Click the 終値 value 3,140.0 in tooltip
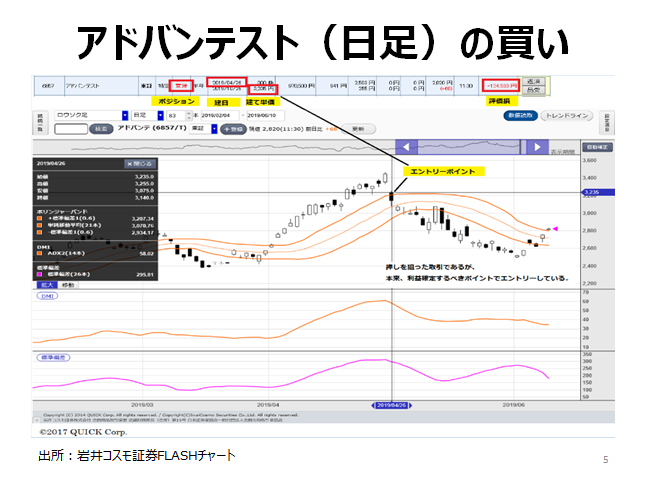This screenshot has height=483, width=645. point(144,198)
